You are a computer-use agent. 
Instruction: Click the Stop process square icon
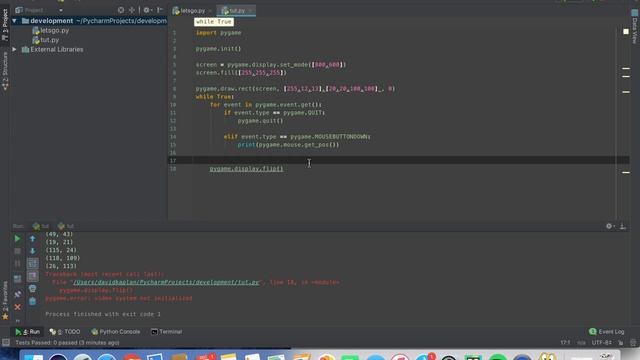point(17,251)
